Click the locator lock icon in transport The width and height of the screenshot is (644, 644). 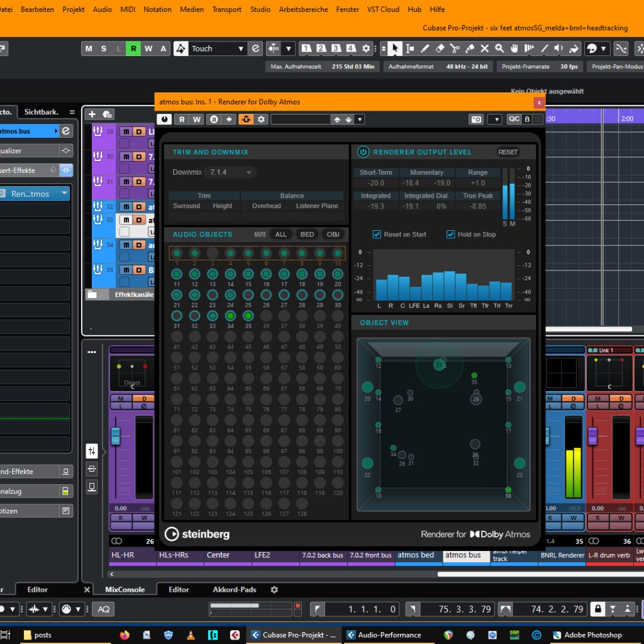(597, 609)
